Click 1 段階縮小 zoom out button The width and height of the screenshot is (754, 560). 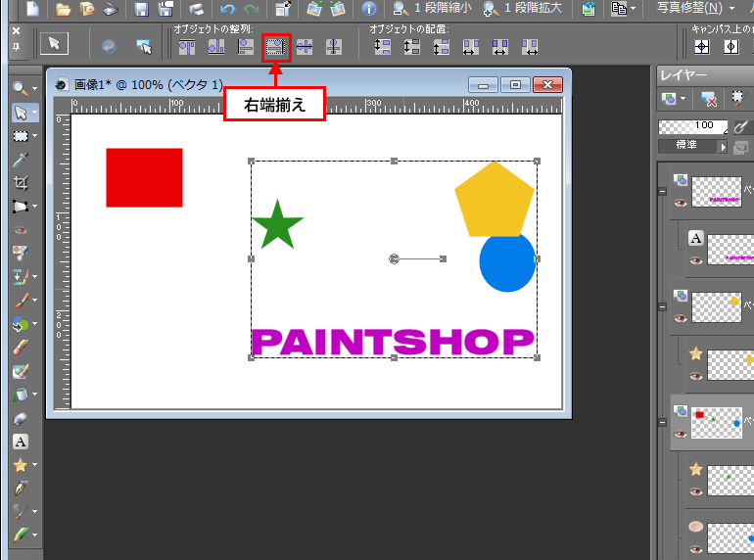432,8
